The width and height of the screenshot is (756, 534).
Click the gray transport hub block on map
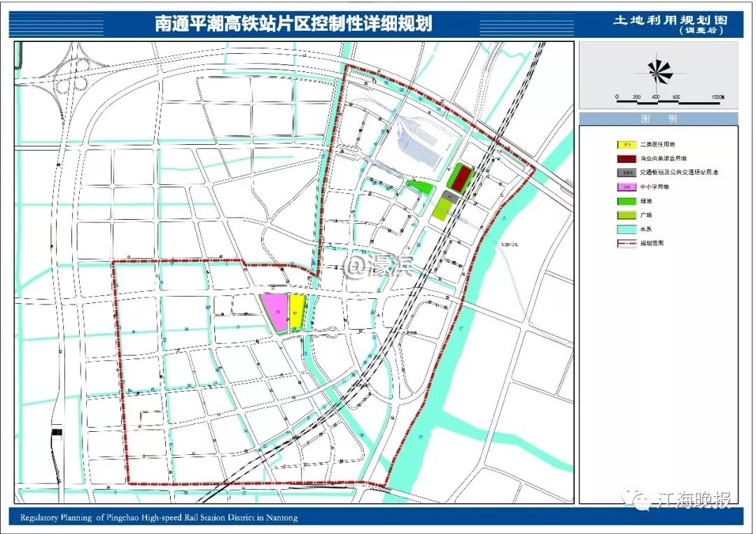click(x=451, y=197)
